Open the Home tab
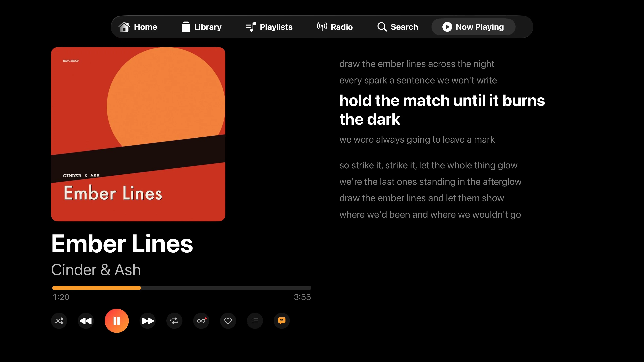The height and width of the screenshot is (362, 644). (x=138, y=27)
